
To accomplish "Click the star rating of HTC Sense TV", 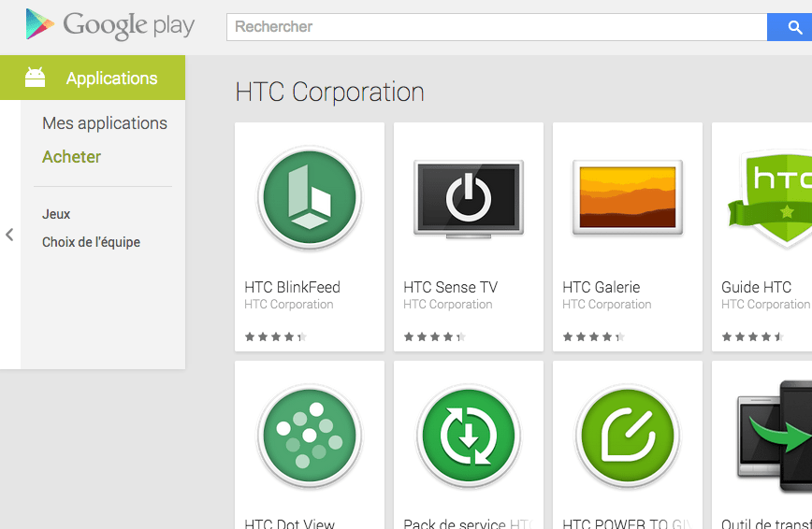I will point(434,337).
